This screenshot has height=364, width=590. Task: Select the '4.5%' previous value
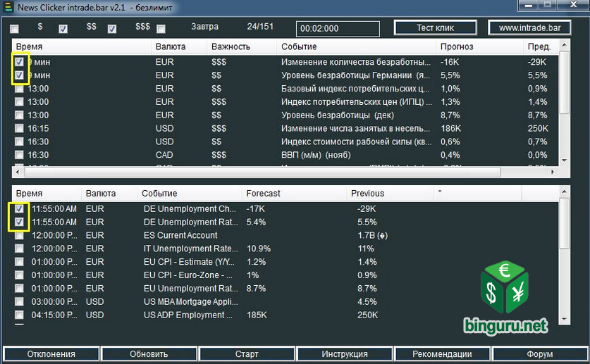(367, 302)
